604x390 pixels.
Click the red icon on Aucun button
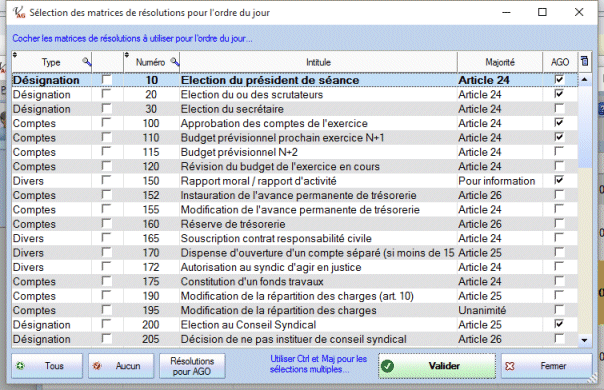(x=97, y=366)
